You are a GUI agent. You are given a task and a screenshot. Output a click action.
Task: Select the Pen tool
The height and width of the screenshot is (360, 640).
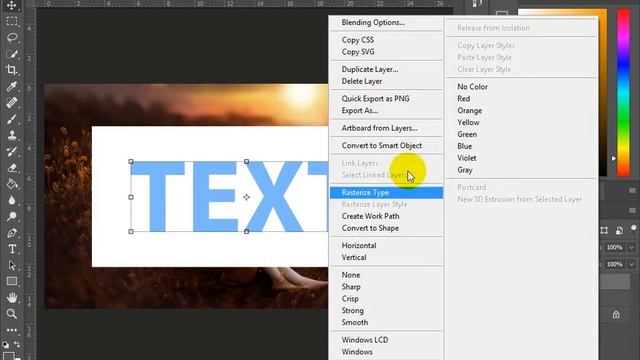(11, 233)
